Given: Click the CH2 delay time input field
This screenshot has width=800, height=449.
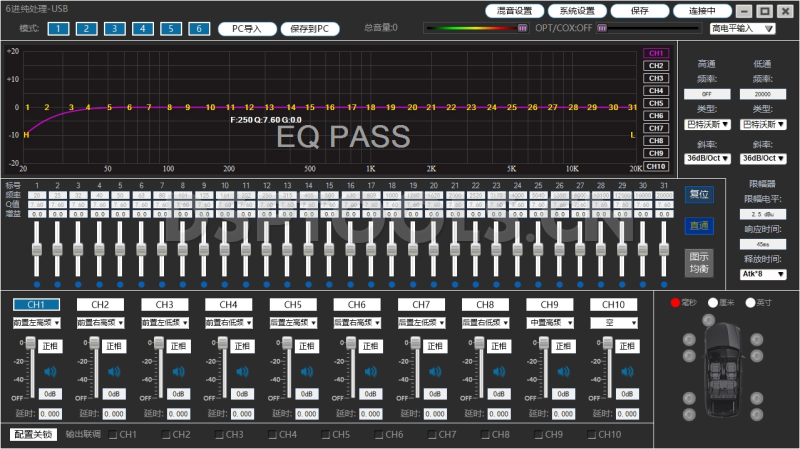Looking at the screenshot, I should (x=115, y=414).
